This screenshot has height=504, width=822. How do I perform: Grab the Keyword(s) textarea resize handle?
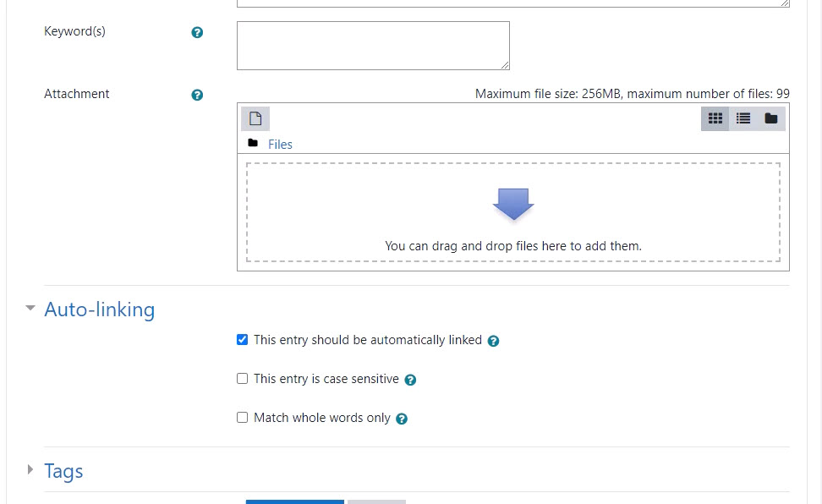click(505, 65)
